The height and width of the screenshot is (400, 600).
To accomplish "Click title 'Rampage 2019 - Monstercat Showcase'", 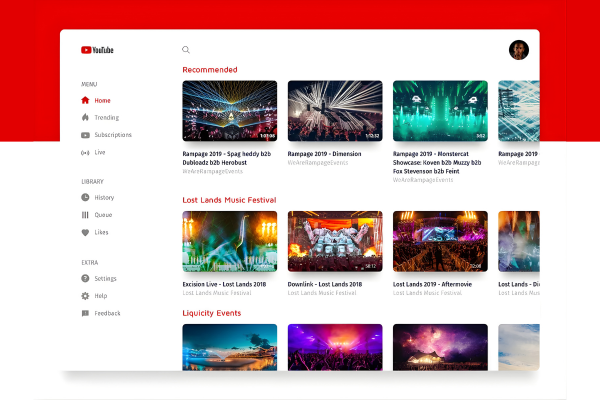I will 437,162.
